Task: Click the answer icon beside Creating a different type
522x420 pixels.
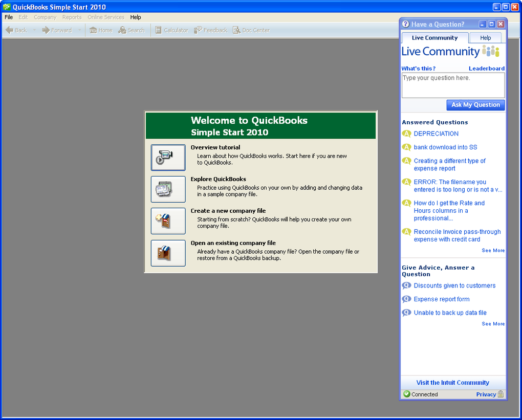Action: click(x=406, y=161)
